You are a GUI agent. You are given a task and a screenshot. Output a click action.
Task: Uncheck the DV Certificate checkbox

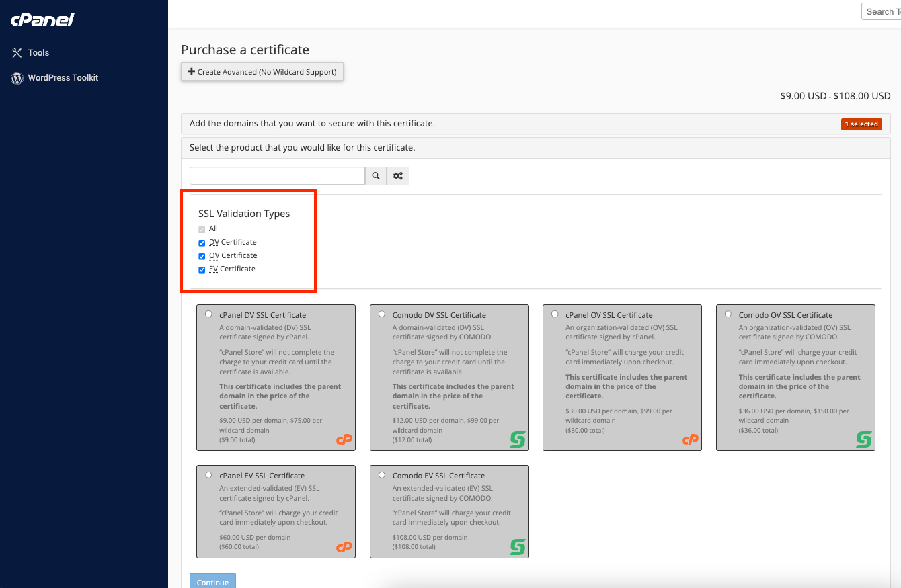click(202, 243)
